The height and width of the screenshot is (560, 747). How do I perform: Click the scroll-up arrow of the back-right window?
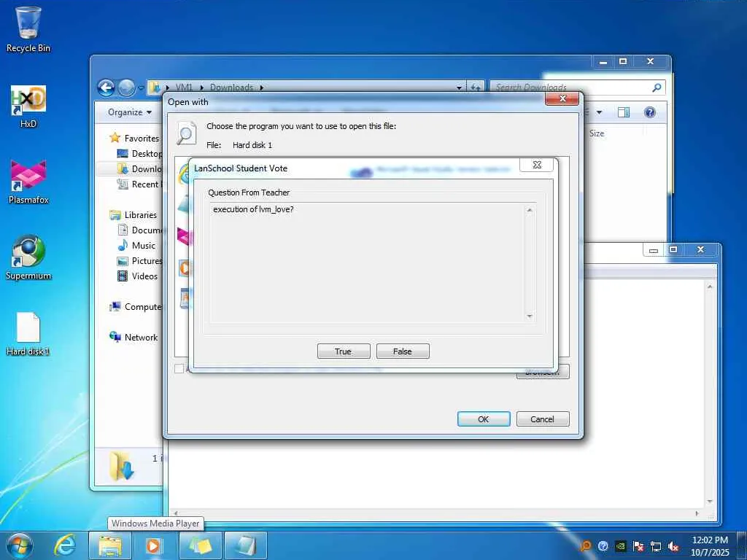pyautogui.click(x=710, y=287)
